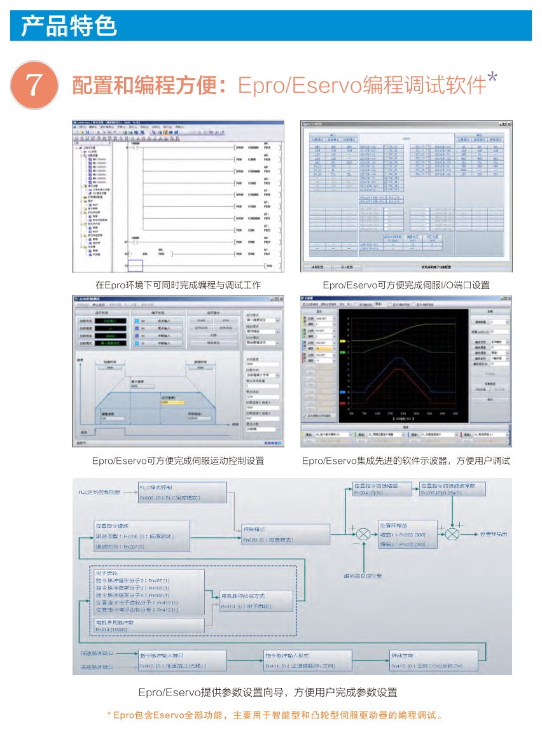
Task: Open the 运行模式 dropdown in motion control
Action: tap(263, 320)
